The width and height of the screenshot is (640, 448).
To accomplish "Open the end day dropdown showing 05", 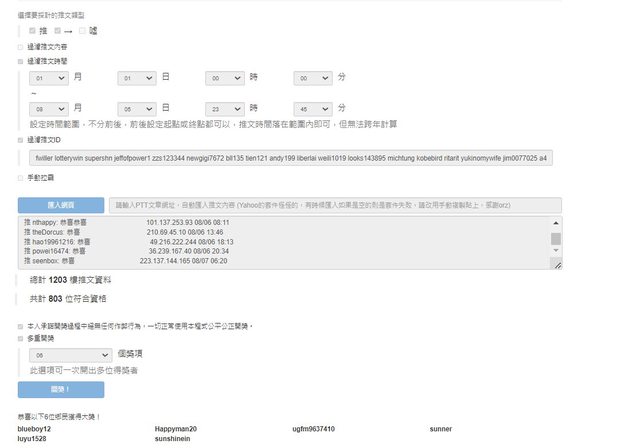I will (x=136, y=108).
